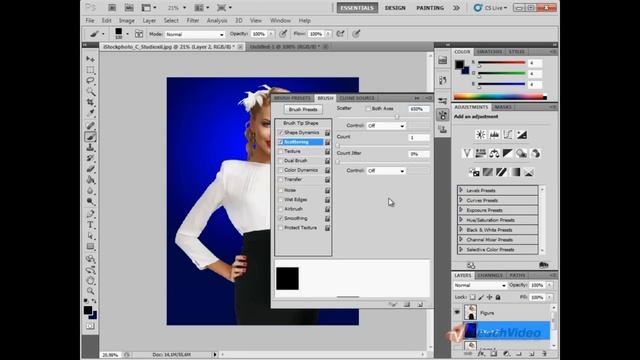Select the Brush tool in toolbox

pos(90,137)
